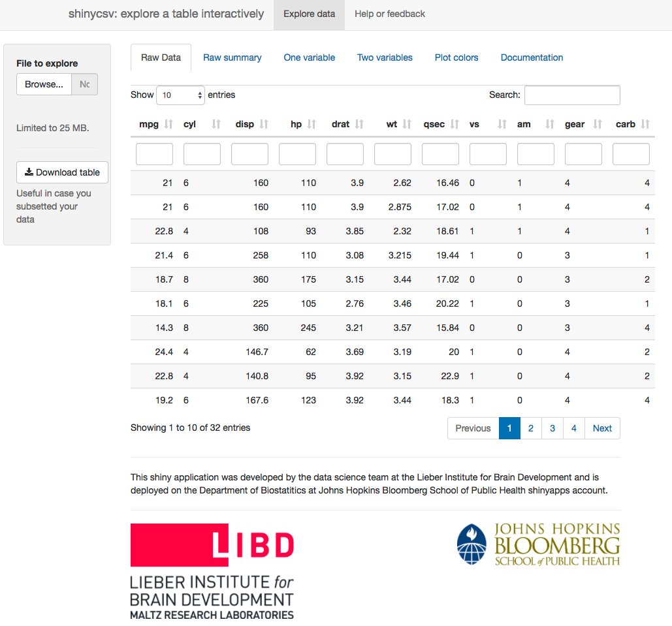Select the qsec value 22.9
The width and height of the screenshot is (672, 626).
(450, 376)
